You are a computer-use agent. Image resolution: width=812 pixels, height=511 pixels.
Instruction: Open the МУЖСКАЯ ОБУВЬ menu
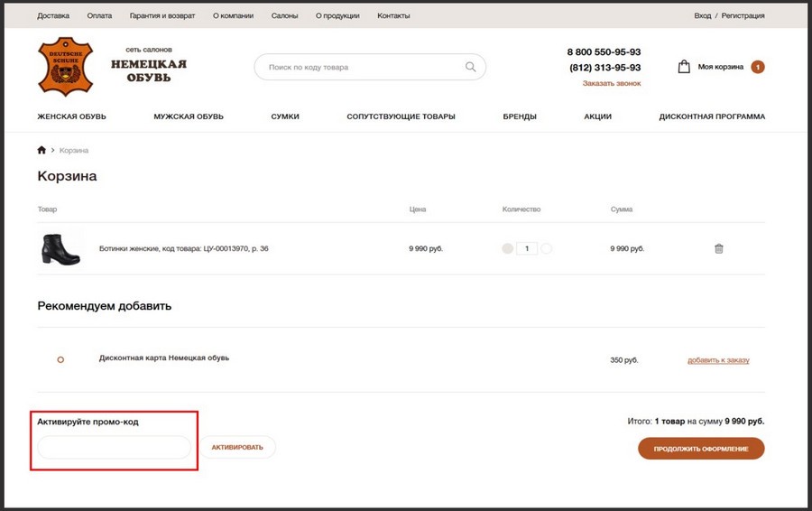coord(189,116)
